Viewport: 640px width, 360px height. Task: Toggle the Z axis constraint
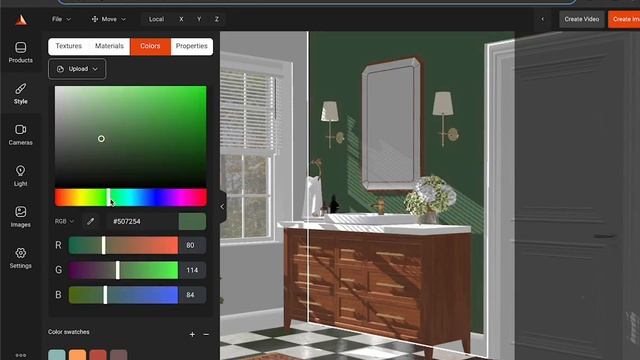217,19
